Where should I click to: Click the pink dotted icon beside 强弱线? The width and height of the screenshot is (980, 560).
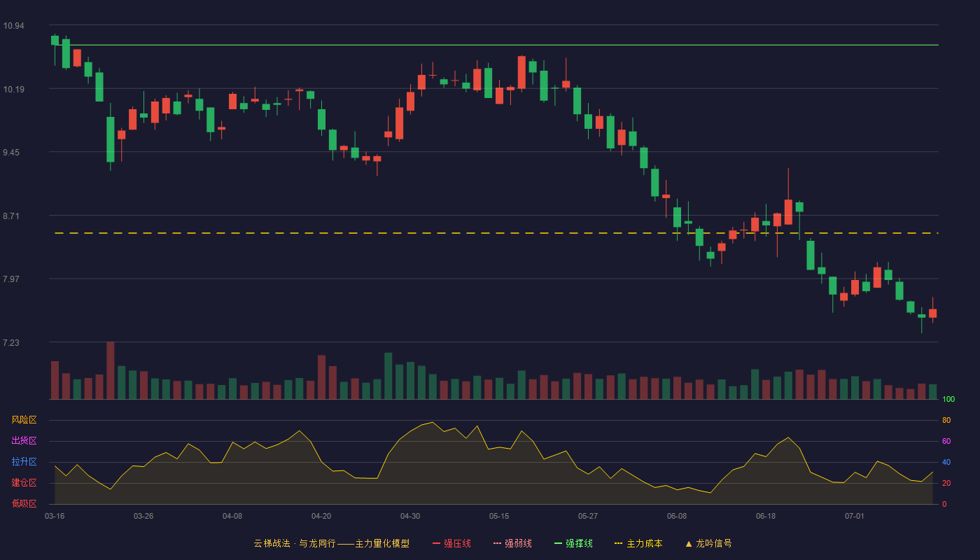pyautogui.click(x=497, y=543)
